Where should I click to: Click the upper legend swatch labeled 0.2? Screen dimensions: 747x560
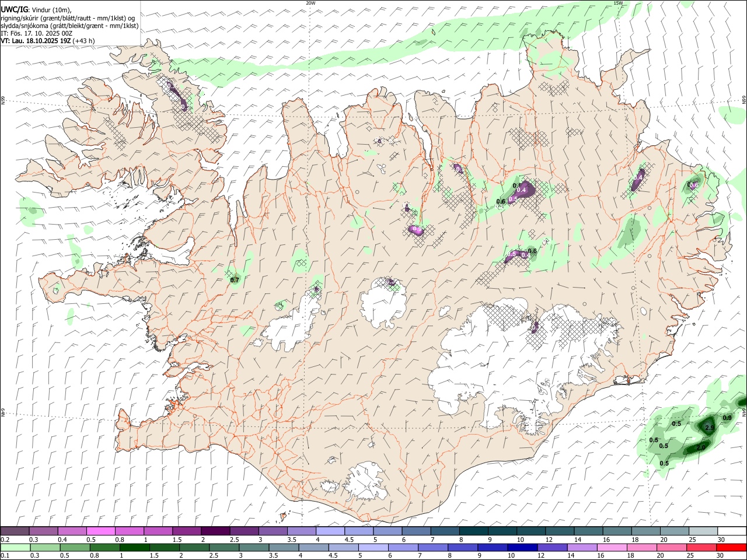[x=15, y=531]
